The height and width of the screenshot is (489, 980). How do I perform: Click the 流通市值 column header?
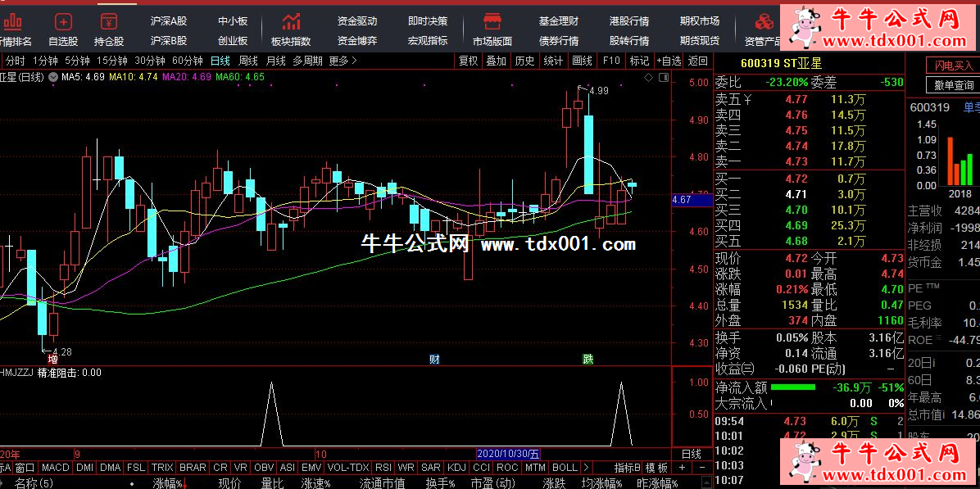click(382, 482)
